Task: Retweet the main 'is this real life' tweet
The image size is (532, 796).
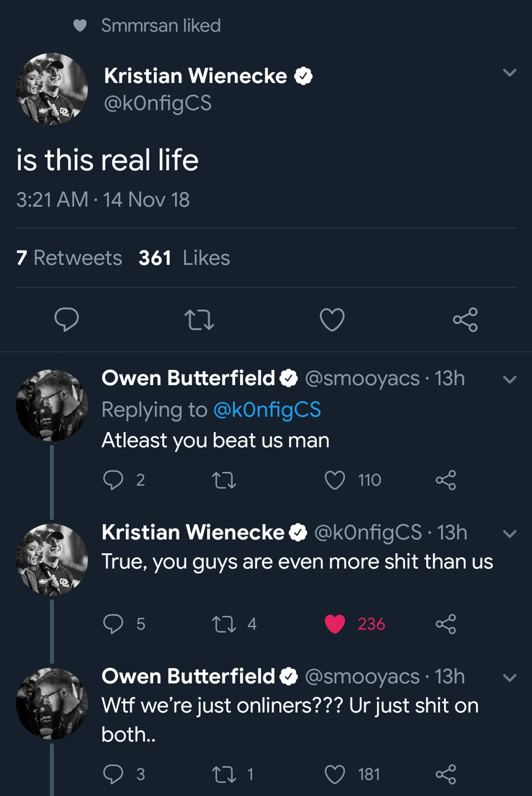Action: (x=199, y=319)
